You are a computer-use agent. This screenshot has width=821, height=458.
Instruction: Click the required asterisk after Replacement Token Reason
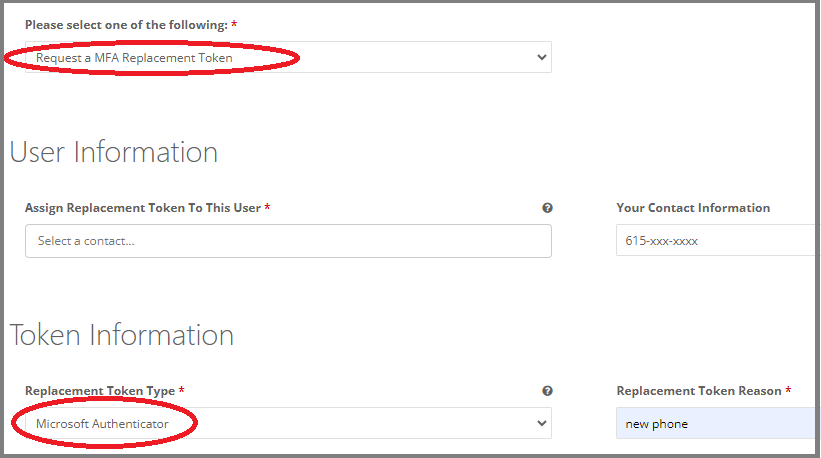[788, 391]
